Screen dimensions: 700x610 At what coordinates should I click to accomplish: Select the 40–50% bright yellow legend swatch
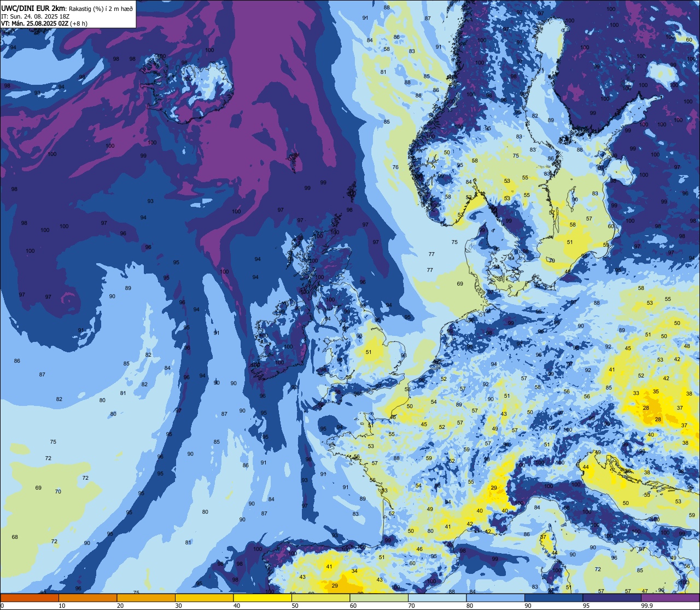[262, 597]
